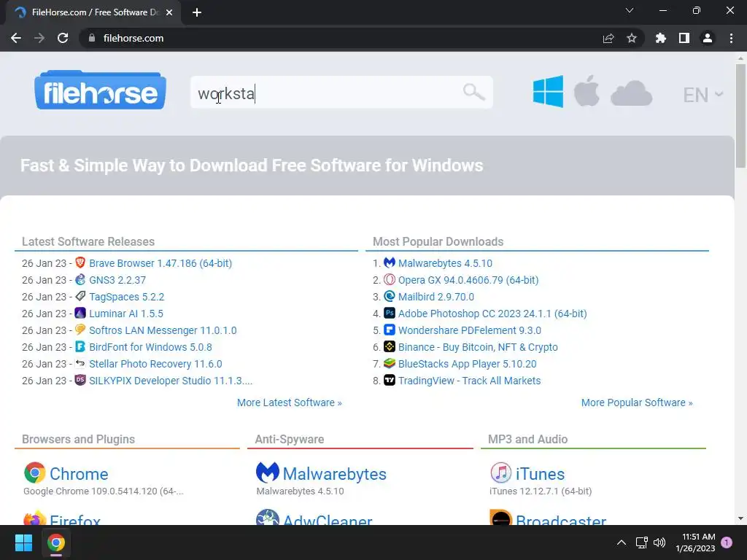Click the Binance icon
Viewport: 747px width, 560px height.
point(390,346)
